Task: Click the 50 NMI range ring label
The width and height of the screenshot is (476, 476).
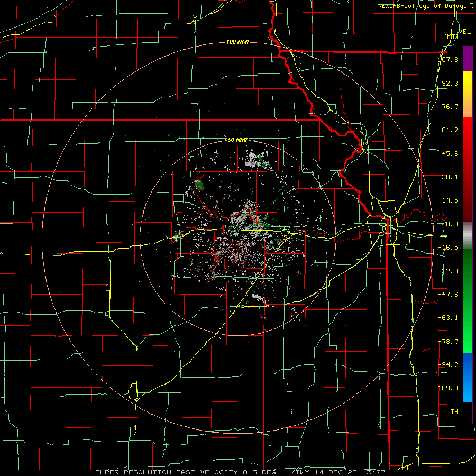Action: (x=237, y=140)
